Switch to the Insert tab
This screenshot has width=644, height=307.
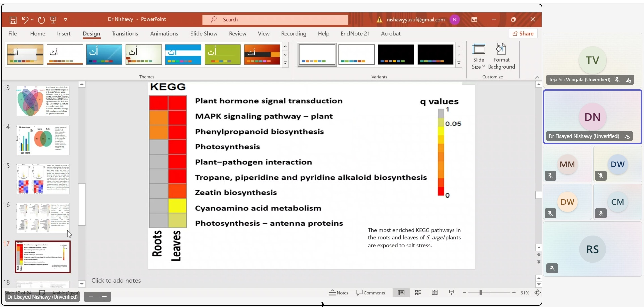click(x=64, y=34)
